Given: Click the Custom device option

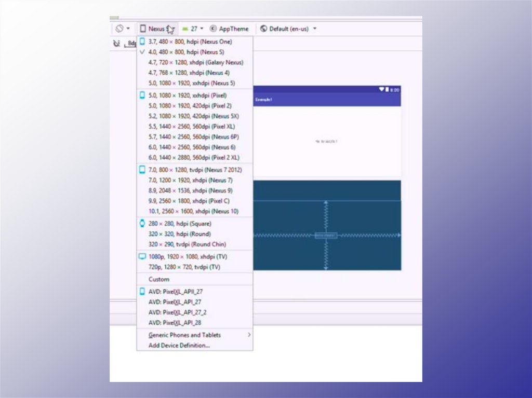Looking at the screenshot, I should (x=195, y=279).
